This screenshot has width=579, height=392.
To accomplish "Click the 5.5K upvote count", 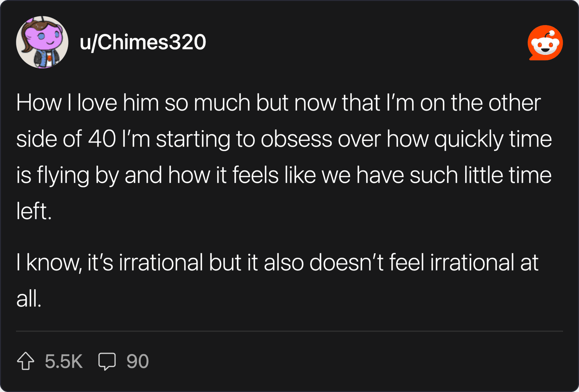I will tap(64, 361).
